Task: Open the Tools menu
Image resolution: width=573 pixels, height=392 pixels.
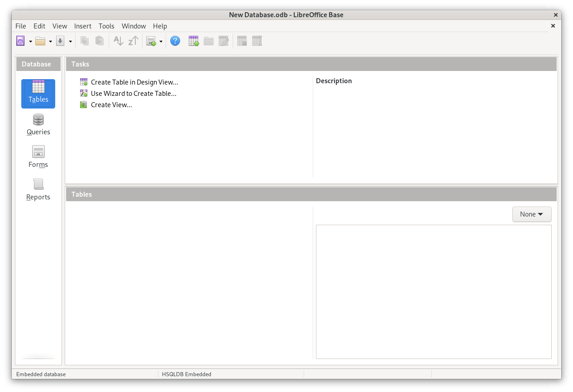Action: pos(106,26)
